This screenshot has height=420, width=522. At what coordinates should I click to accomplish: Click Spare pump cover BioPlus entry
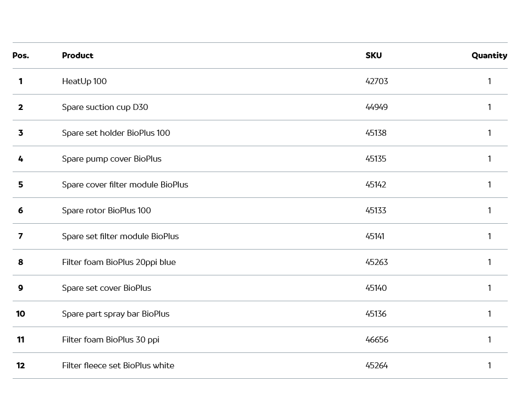pos(112,159)
